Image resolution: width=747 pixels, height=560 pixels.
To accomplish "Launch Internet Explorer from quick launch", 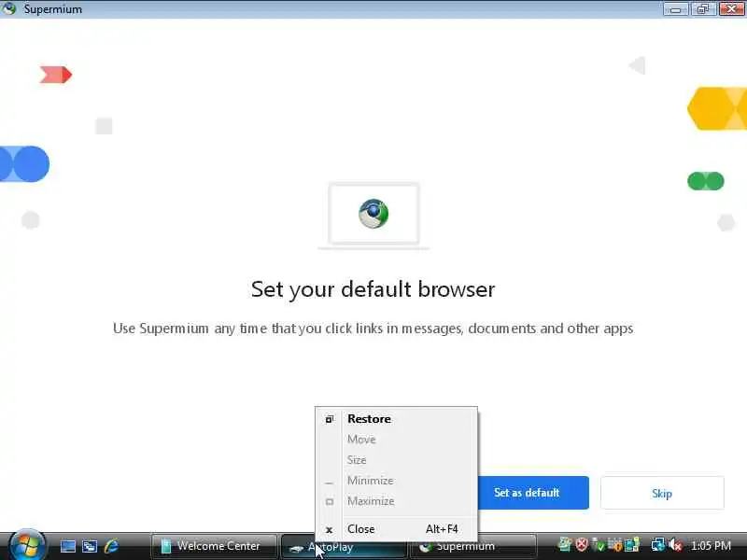I will [x=111, y=546].
